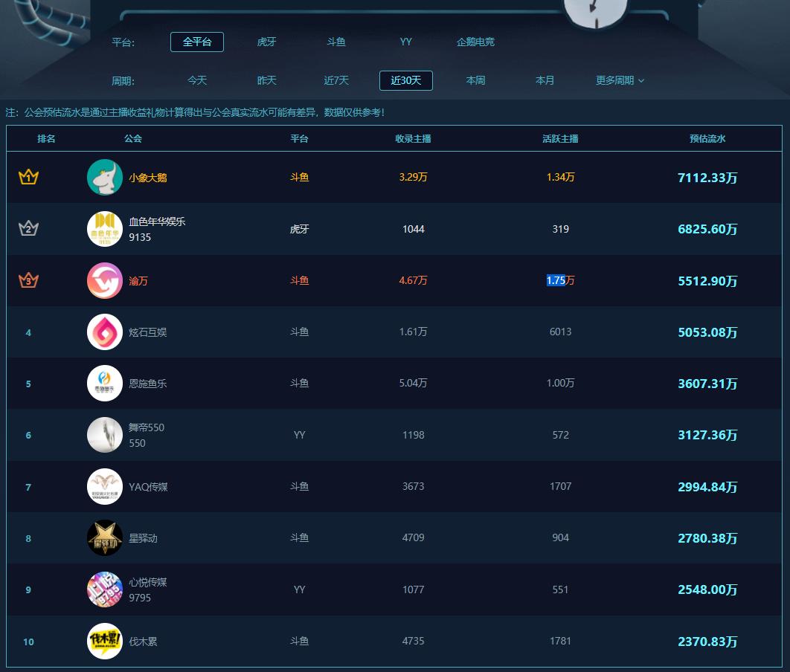Select the 近30天 period

click(x=405, y=80)
